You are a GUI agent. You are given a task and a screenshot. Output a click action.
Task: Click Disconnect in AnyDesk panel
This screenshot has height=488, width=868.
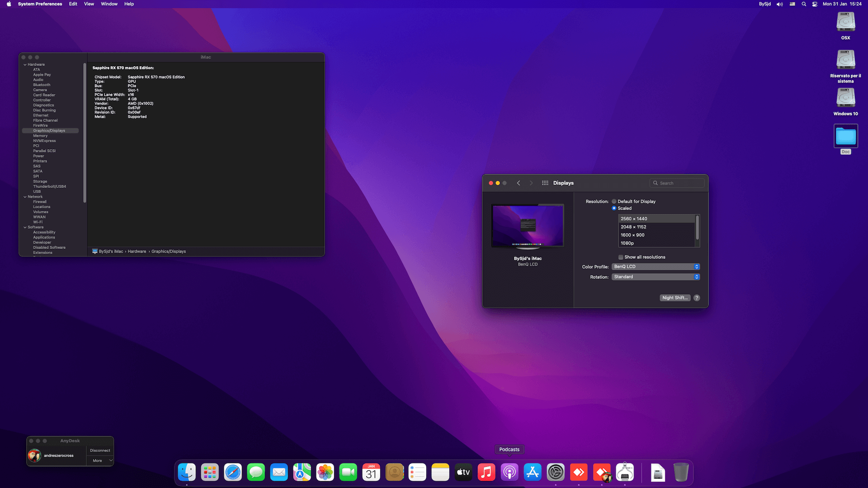click(x=100, y=450)
